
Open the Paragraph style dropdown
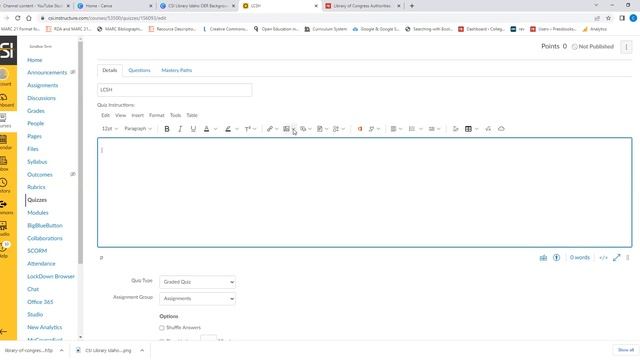138,129
